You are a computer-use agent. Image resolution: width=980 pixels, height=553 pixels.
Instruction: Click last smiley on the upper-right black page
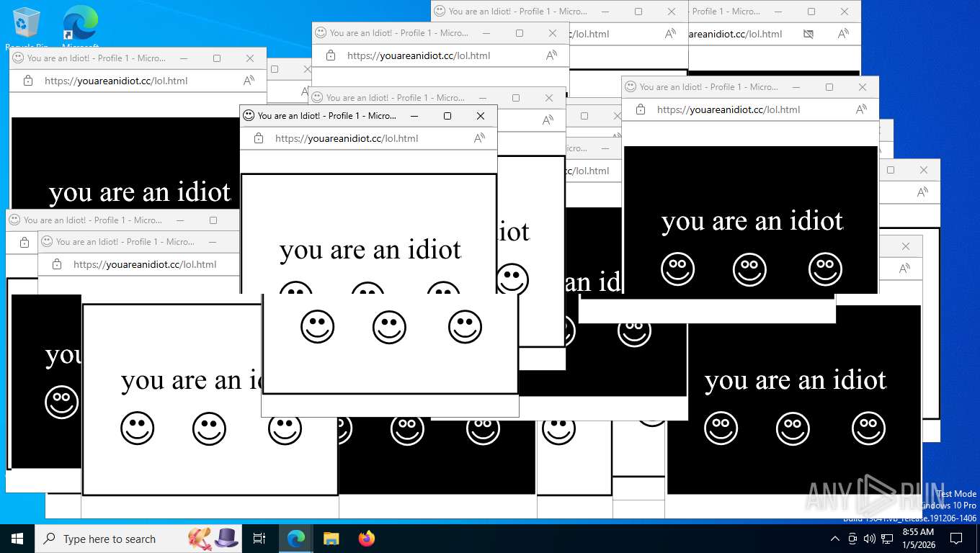[825, 269]
